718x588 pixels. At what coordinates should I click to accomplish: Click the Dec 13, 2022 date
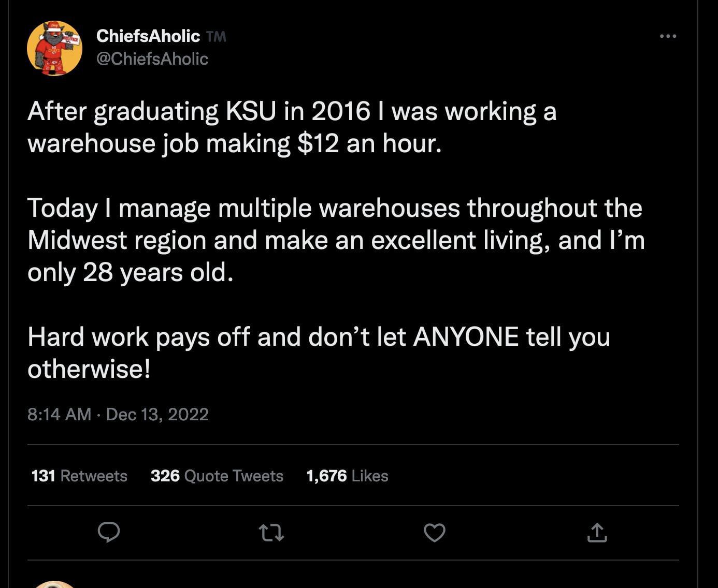157,414
